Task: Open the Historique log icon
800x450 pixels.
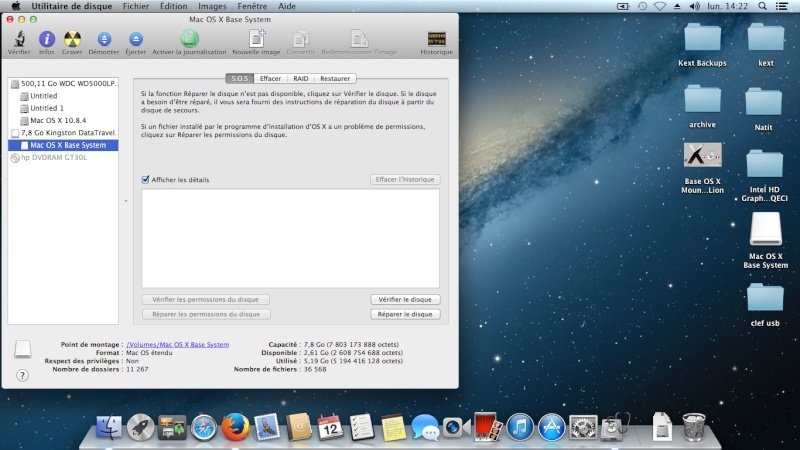Action: [437, 39]
